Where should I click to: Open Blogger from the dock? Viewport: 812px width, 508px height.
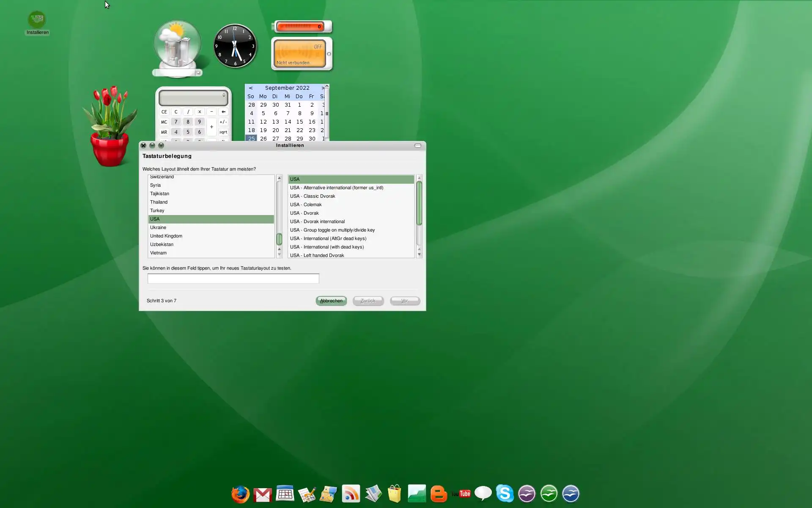click(439, 494)
